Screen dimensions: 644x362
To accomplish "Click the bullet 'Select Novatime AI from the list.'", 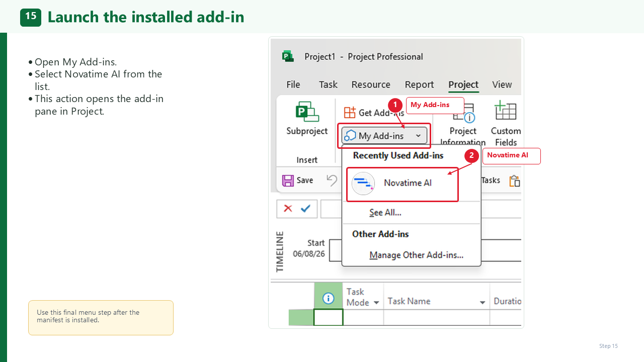I will pos(99,80).
